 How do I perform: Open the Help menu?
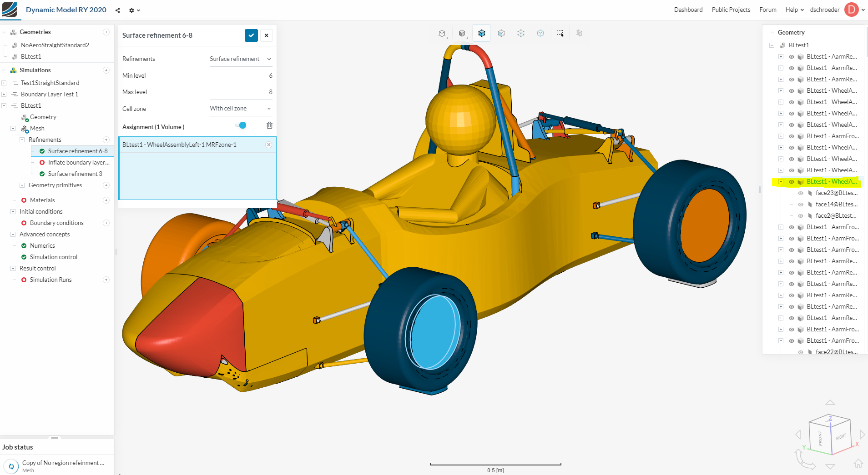click(x=794, y=10)
